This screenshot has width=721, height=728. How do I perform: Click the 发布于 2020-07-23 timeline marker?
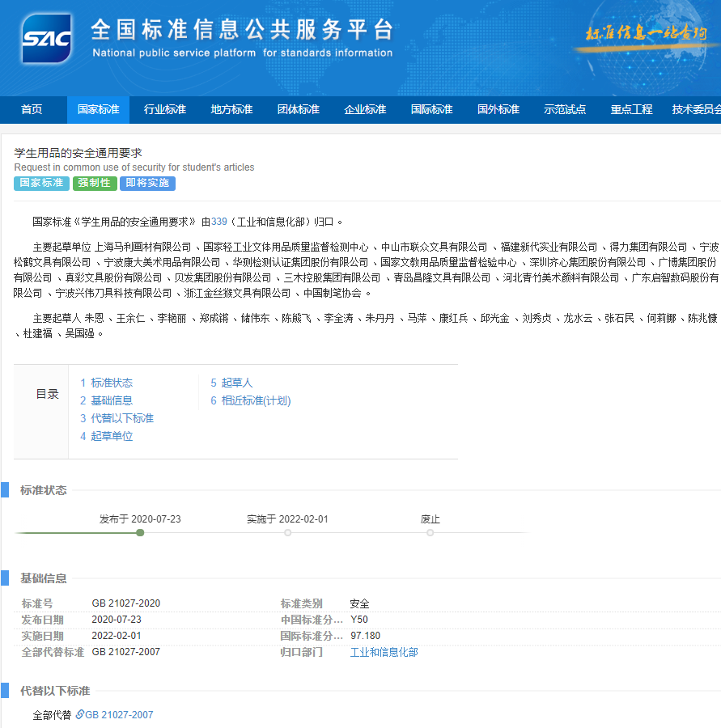click(140, 532)
